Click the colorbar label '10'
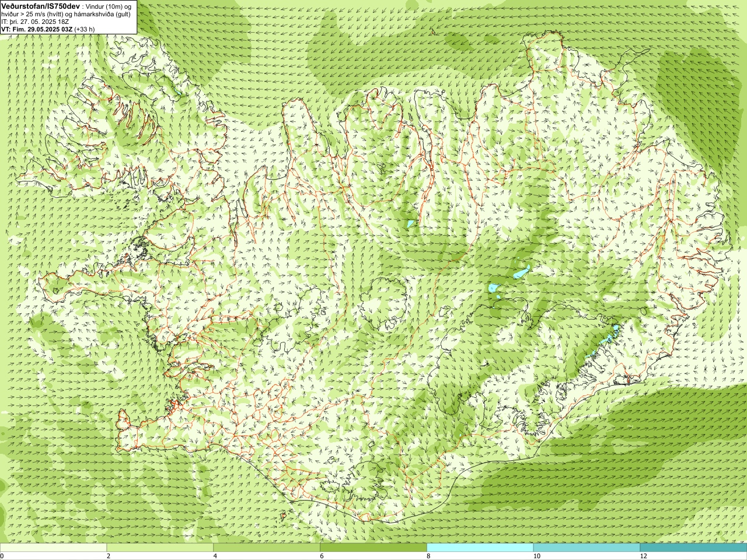Viewport: 747px width, 560px height. pos(536,556)
